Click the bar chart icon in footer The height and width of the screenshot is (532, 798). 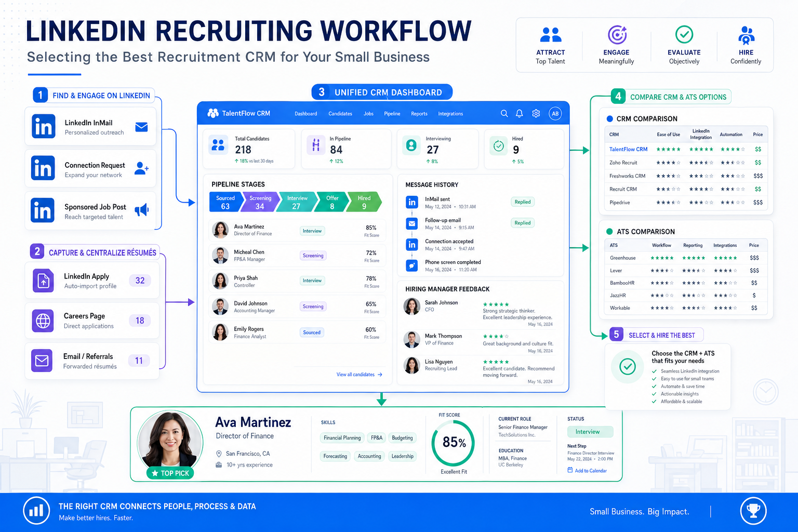pos(36,511)
